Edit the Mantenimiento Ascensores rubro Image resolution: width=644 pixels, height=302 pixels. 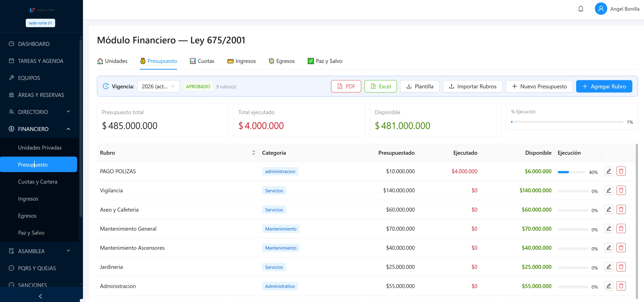608,248
